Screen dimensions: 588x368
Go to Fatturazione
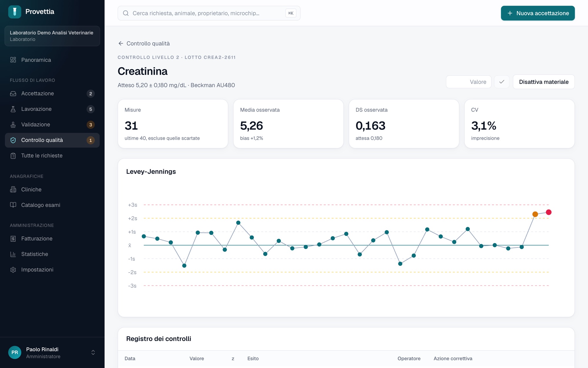point(52,238)
